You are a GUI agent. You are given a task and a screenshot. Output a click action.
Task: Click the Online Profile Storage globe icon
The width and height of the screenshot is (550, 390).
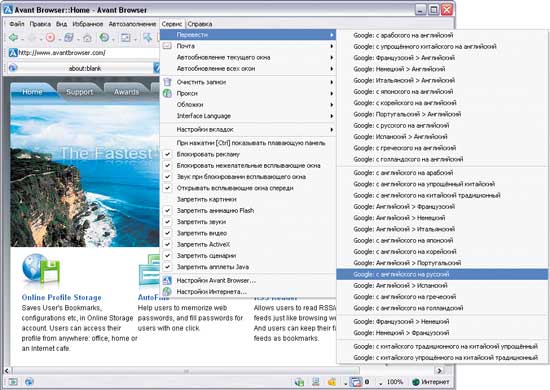[41, 269]
